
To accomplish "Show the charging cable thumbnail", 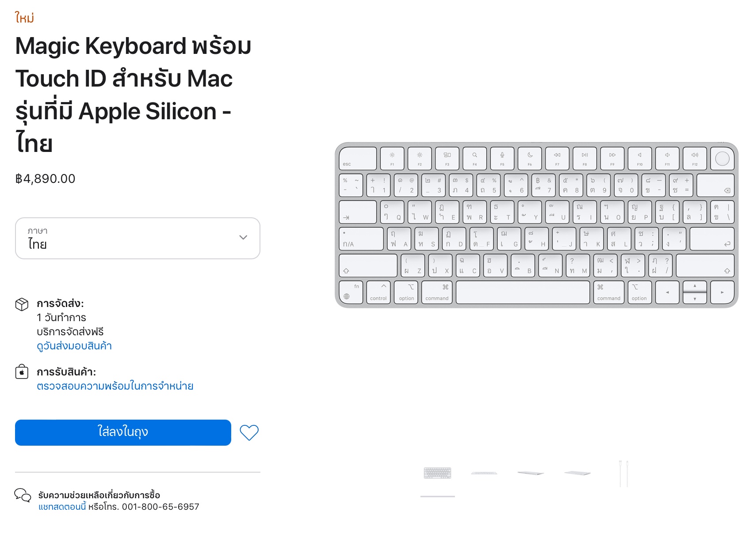I will [x=623, y=473].
